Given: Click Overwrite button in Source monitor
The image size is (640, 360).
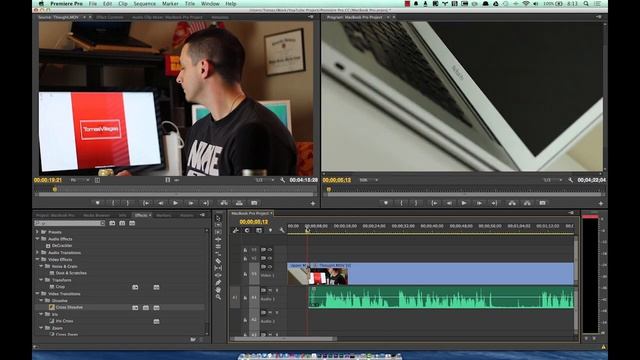Looking at the screenshot, I should coord(239,203).
